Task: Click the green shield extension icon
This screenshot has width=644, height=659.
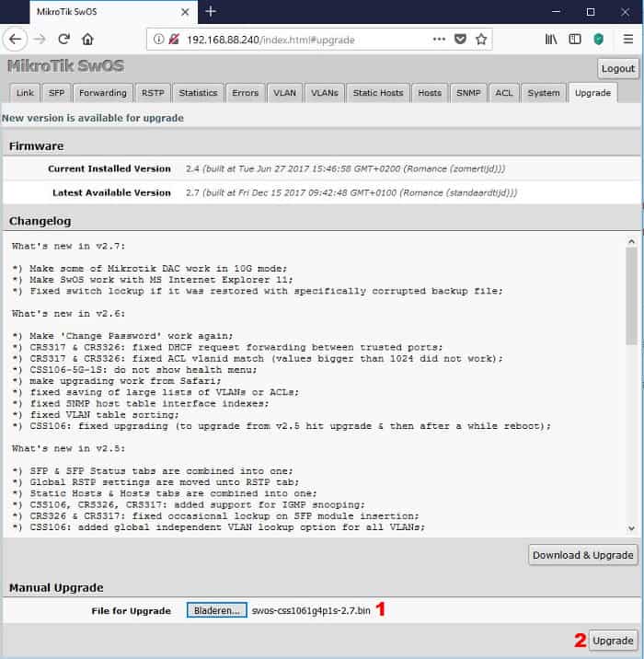Action: [599, 40]
